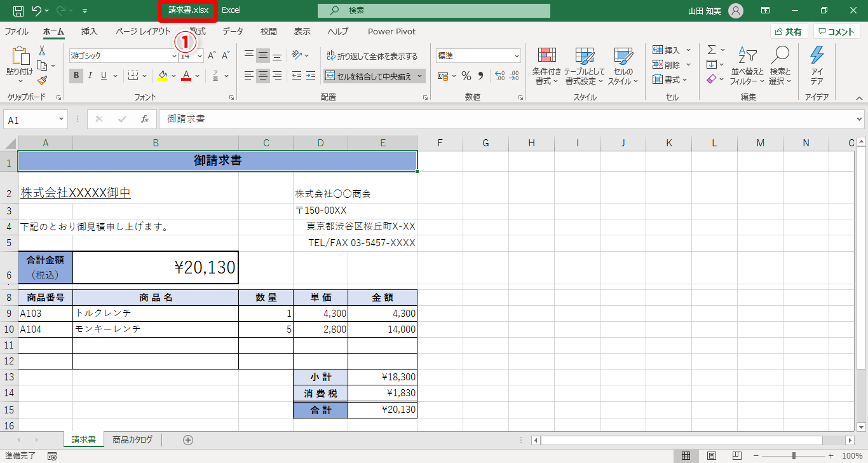Open the font name dropdown 游ゴシック
Viewport: 868px width, 463px height.
point(175,56)
